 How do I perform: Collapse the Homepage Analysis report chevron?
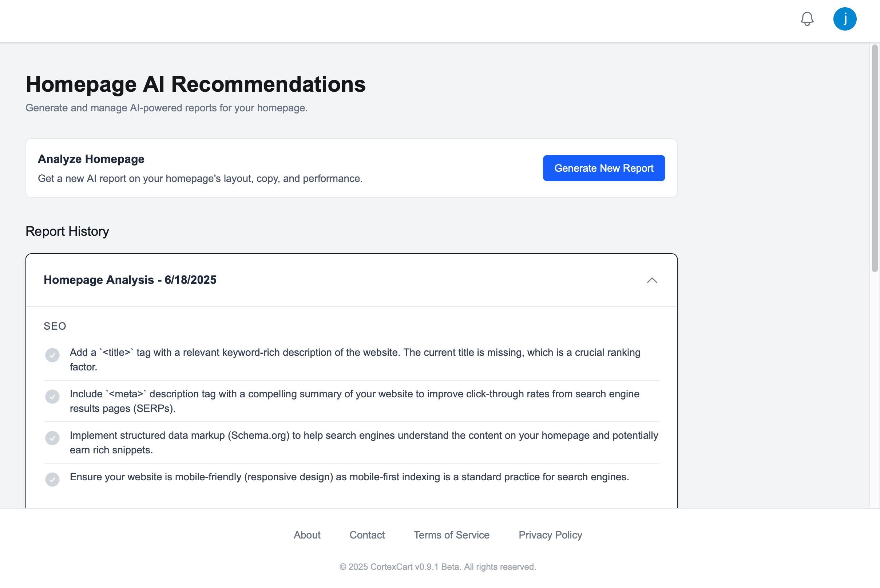(652, 280)
